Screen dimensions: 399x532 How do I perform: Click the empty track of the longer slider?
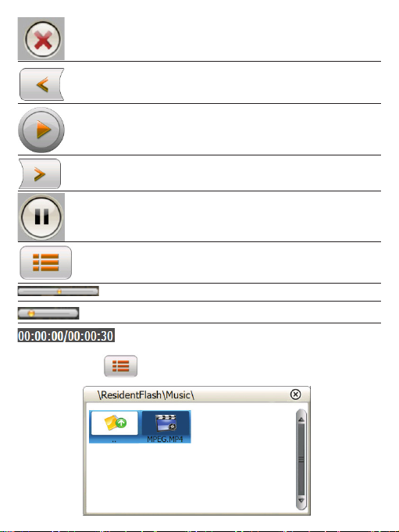pos(80,291)
